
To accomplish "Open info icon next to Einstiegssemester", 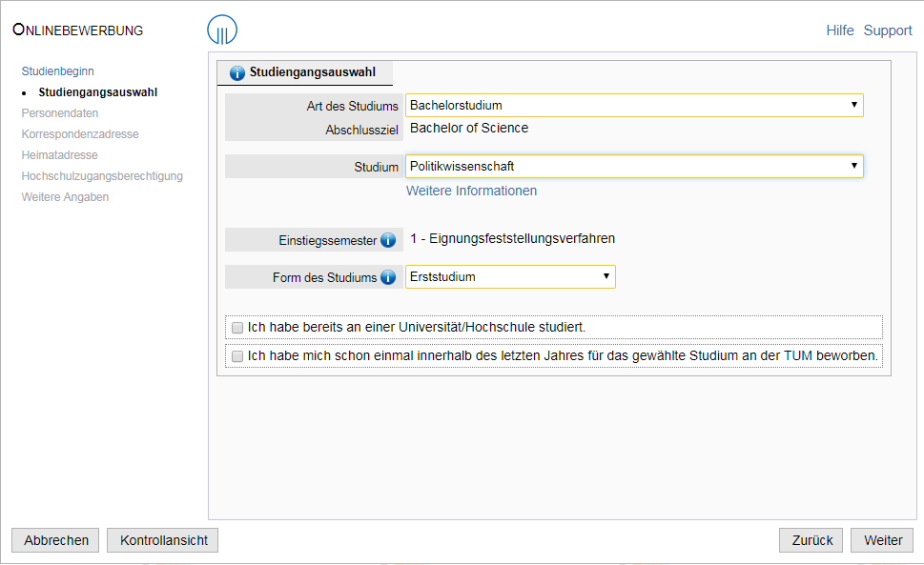I will click(388, 240).
